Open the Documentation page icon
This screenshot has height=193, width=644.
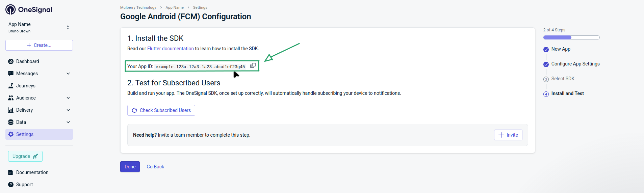coord(11,172)
